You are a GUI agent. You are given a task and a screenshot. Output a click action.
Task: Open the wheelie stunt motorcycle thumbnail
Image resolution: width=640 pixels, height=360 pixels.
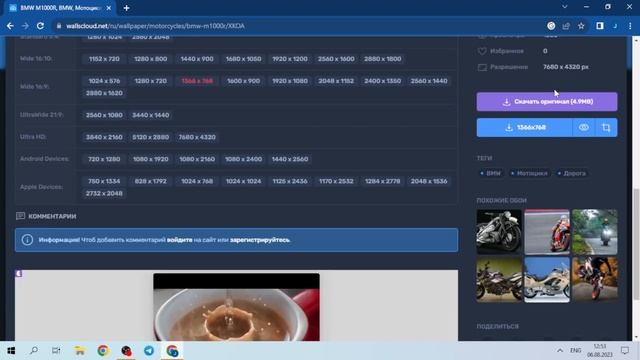coord(595,280)
